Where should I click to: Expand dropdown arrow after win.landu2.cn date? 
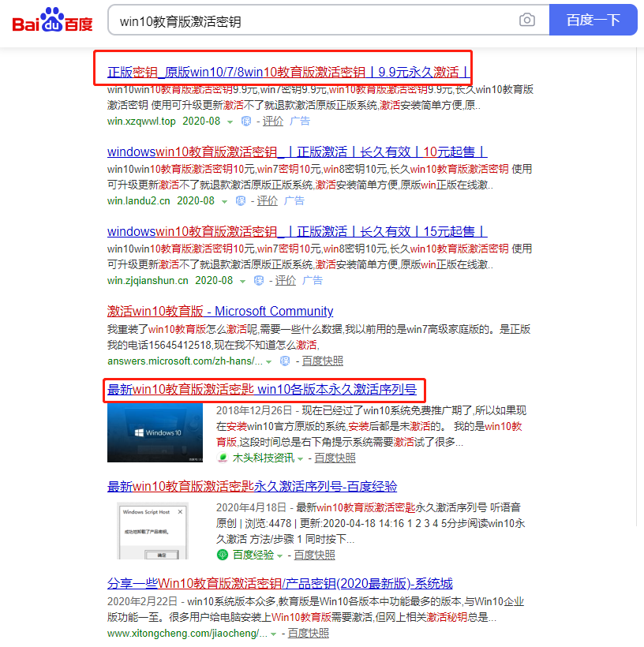225,201
